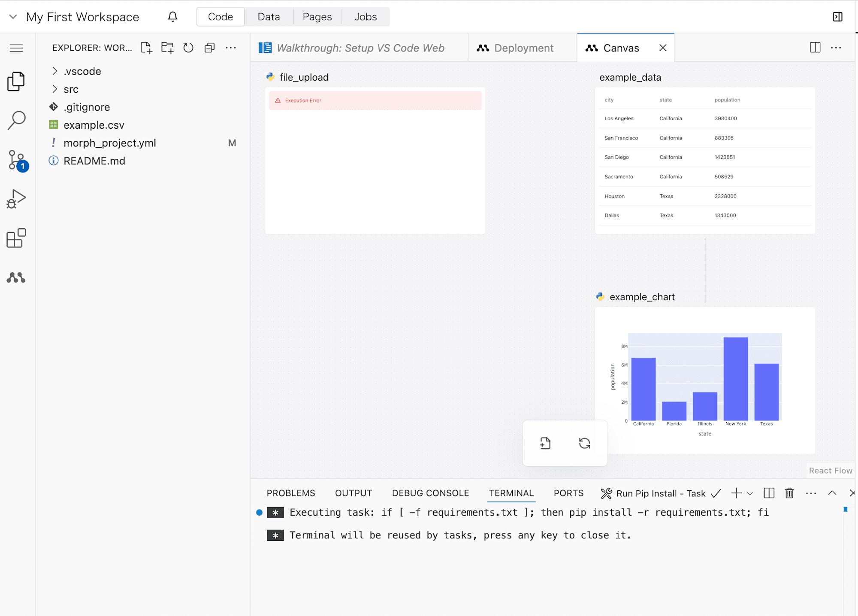Image resolution: width=858 pixels, height=616 pixels.
Task: Open editor more actions ellipsis
Action: click(x=836, y=48)
